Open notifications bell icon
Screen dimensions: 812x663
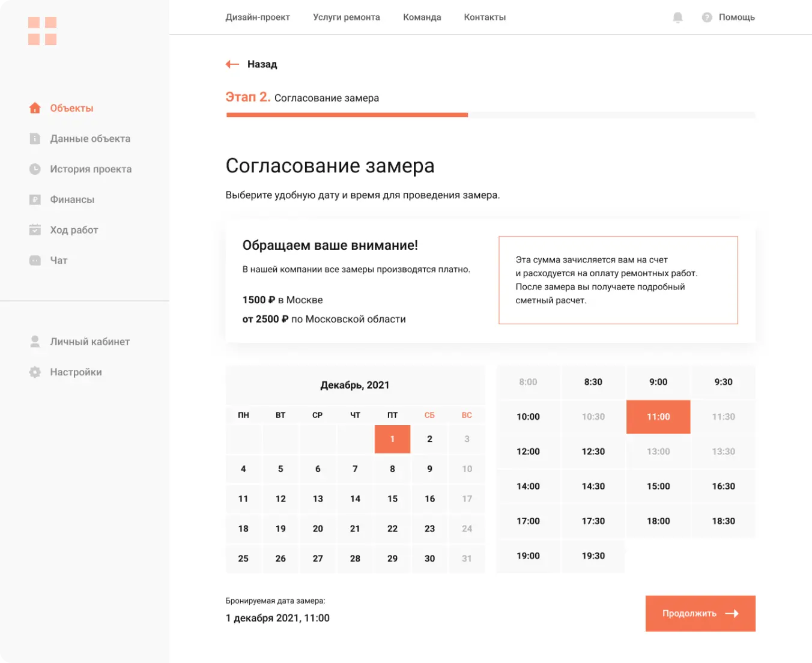click(678, 17)
